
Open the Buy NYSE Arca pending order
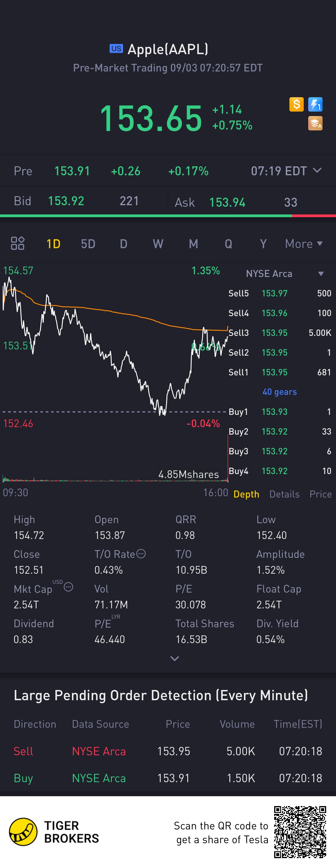(168, 778)
